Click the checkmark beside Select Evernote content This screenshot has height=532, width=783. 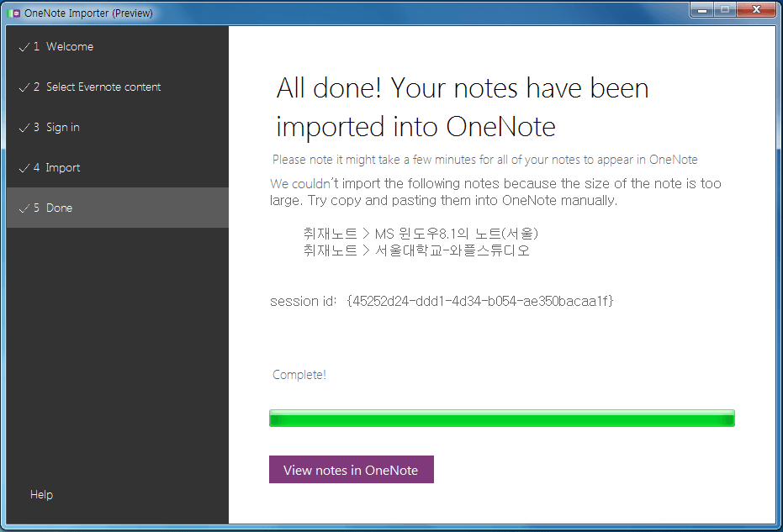pyautogui.click(x=24, y=87)
